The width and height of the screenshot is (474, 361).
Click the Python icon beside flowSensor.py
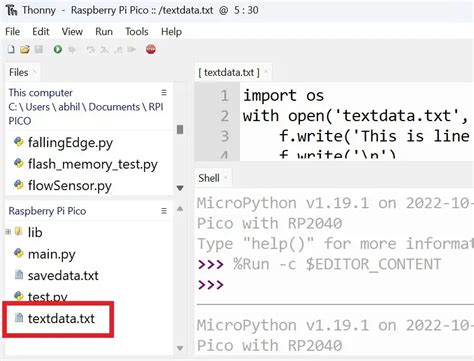click(x=19, y=185)
